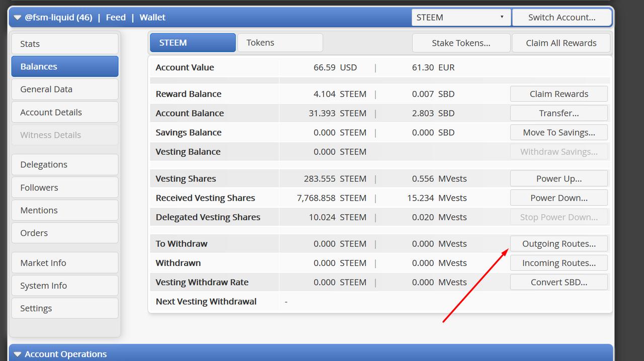Open General Data in the sidebar
This screenshot has height=361, width=644.
point(65,89)
